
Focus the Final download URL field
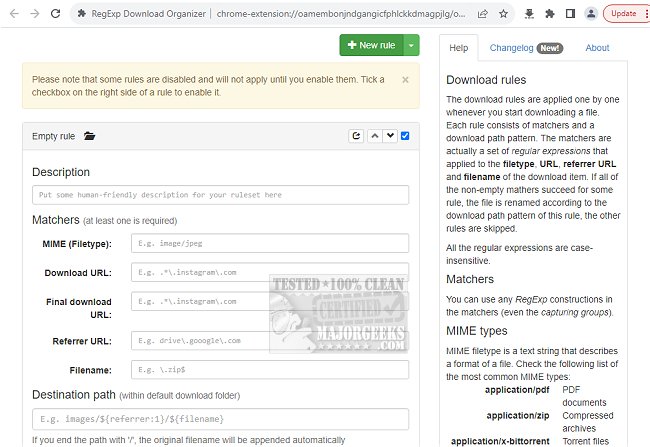pyautogui.click(x=270, y=301)
